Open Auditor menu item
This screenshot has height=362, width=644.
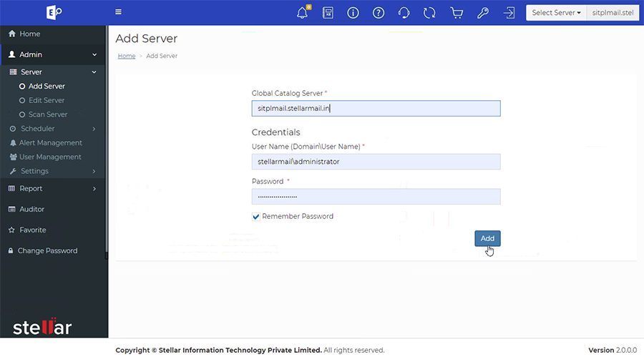[x=31, y=210]
